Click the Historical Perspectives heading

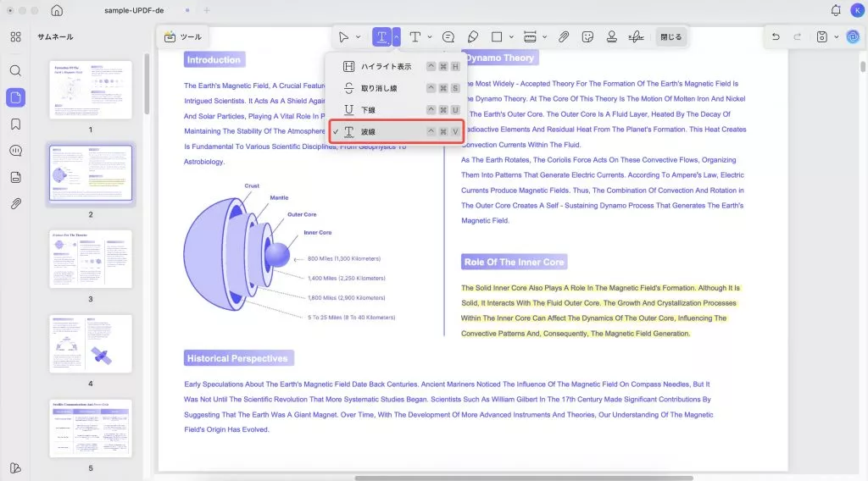pyautogui.click(x=237, y=358)
